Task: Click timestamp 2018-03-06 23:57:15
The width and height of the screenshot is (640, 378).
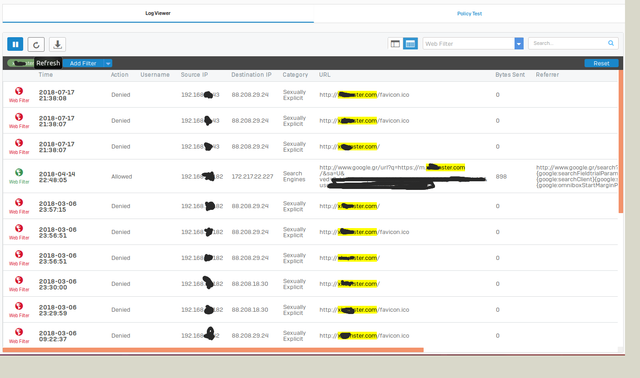Action: click(58, 207)
